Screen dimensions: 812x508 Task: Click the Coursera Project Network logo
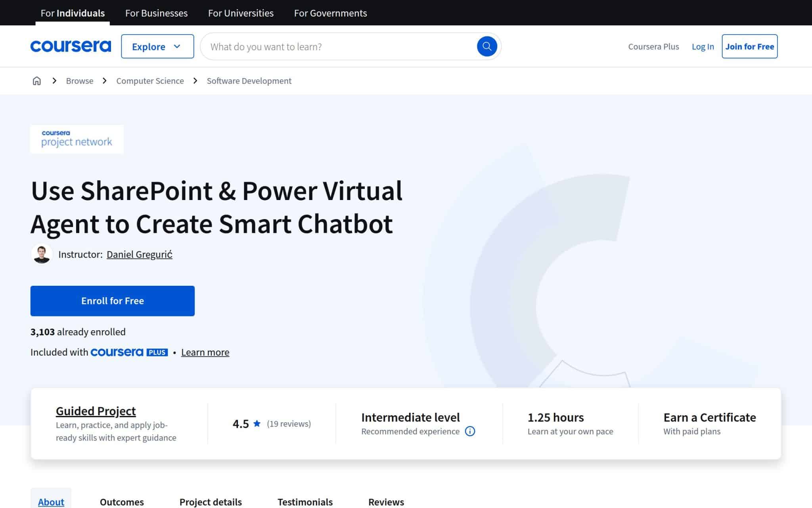(77, 139)
